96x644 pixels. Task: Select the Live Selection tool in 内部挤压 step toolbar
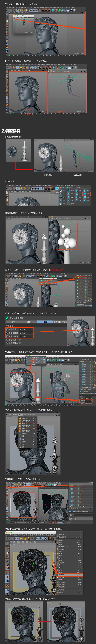coord(17,538)
